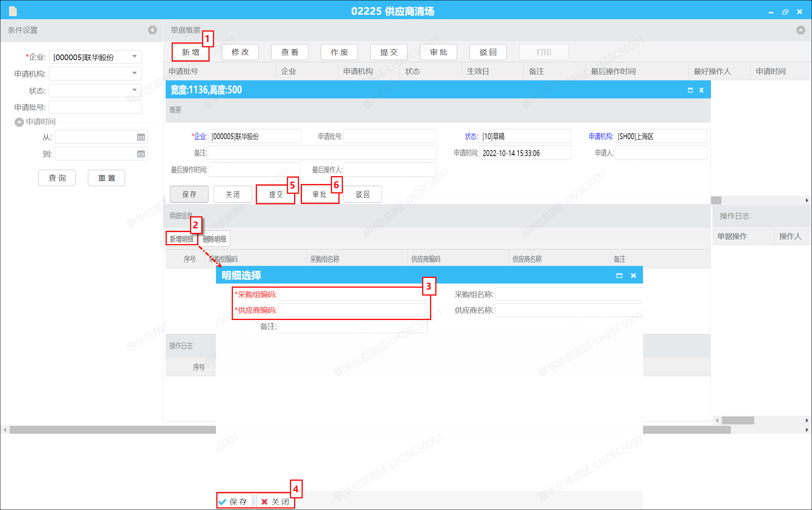
Task: Maximize the 宽度:1136 dialog window
Action: coord(690,90)
